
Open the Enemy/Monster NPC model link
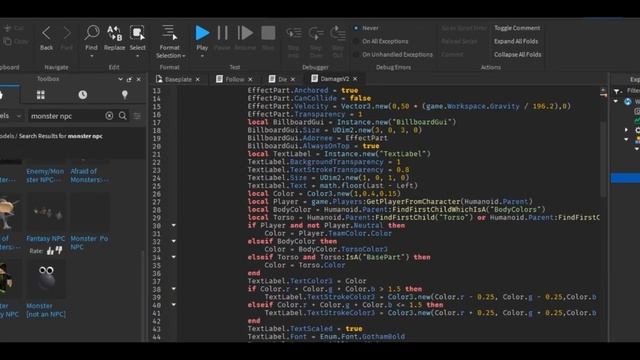pyautogui.click(x=45, y=176)
